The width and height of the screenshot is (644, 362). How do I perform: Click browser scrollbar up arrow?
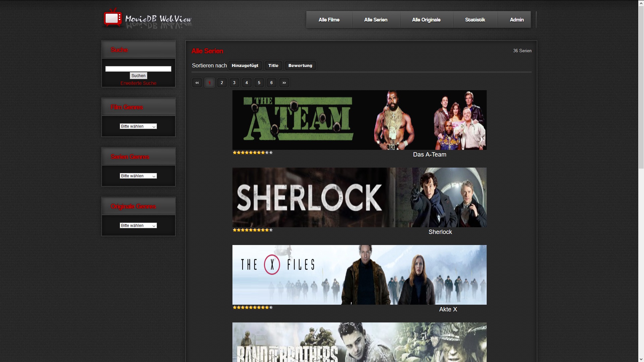(641, 3)
